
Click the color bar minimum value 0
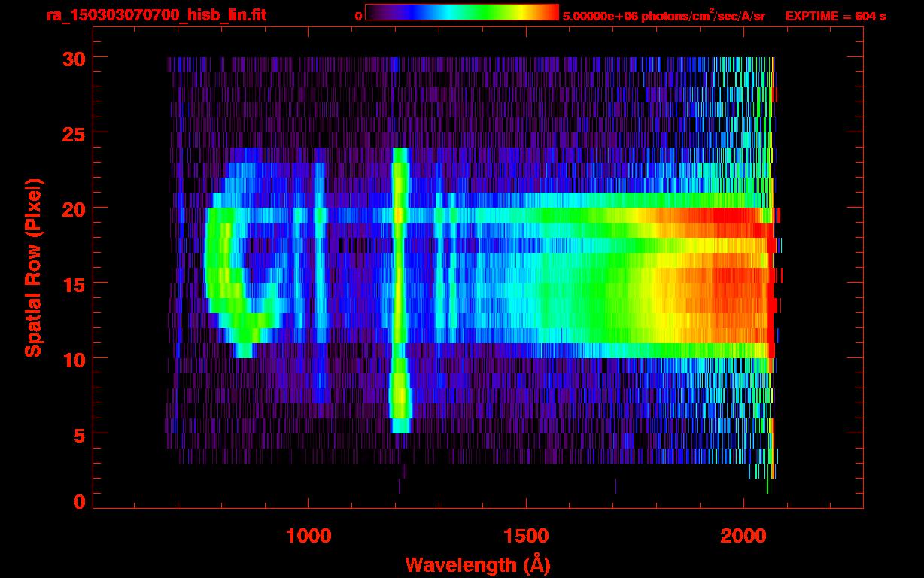(358, 16)
